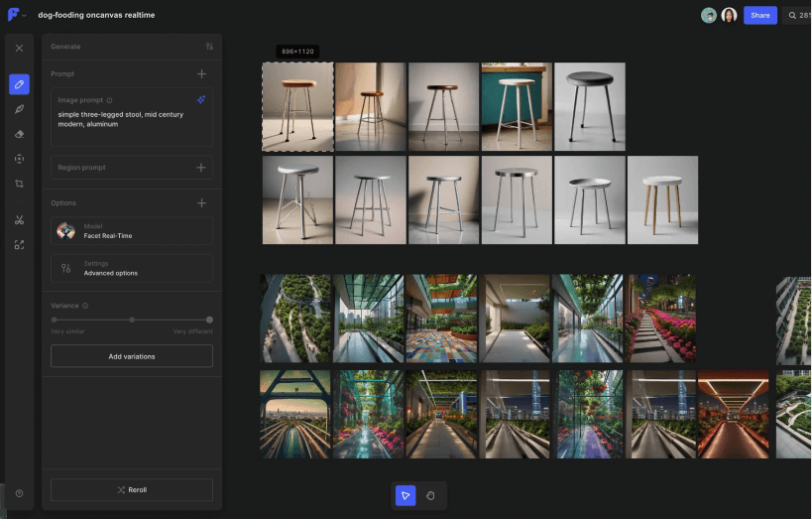Viewport: 812px width, 519px height.
Task: Set Variance slider to Very different end
Action: [x=209, y=320]
